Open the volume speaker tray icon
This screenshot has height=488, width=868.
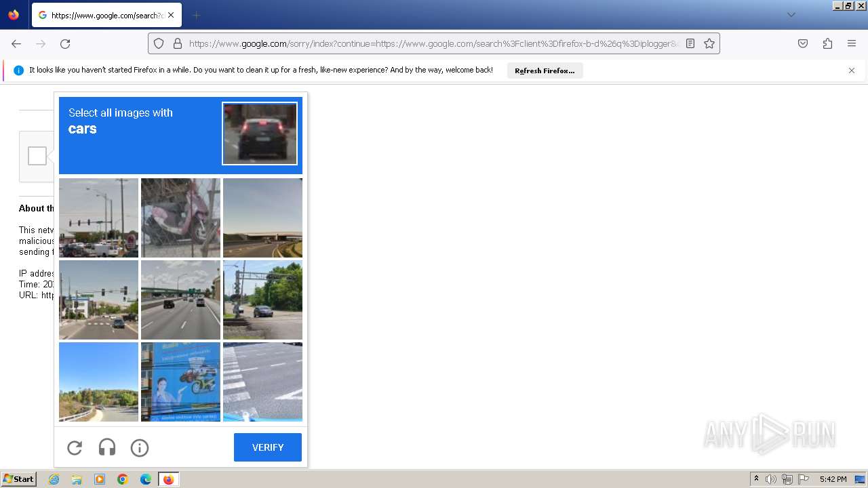771,479
